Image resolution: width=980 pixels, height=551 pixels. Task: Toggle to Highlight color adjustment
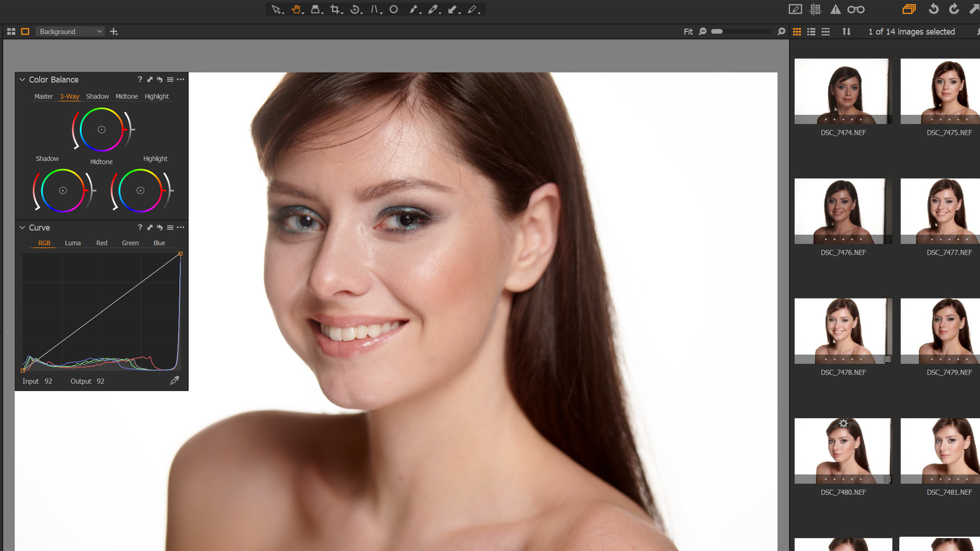(156, 96)
